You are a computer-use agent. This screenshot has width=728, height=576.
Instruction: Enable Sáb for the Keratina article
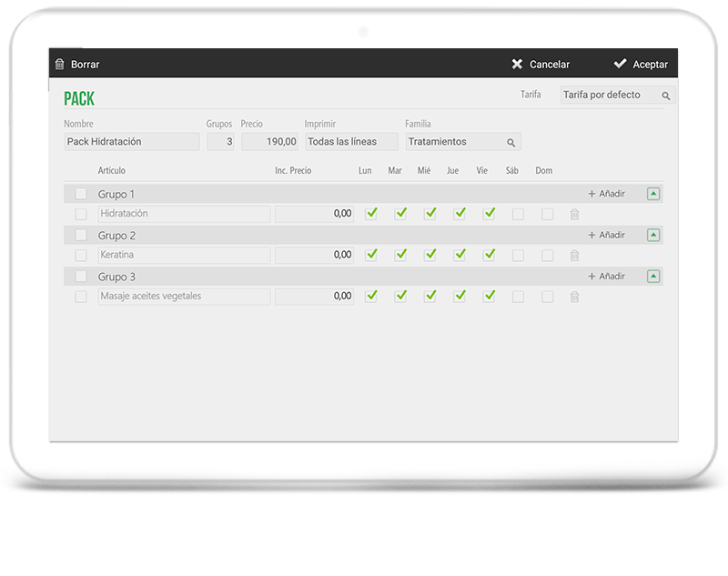pyautogui.click(x=518, y=256)
